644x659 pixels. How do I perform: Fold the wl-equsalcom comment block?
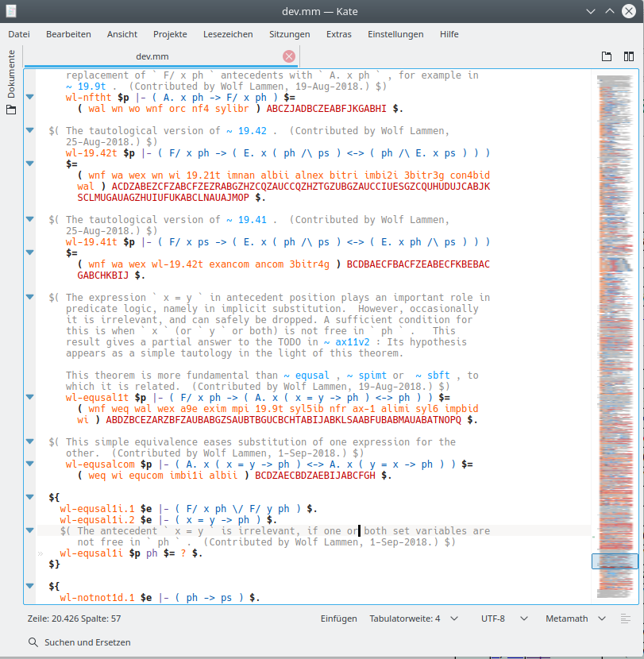30,441
